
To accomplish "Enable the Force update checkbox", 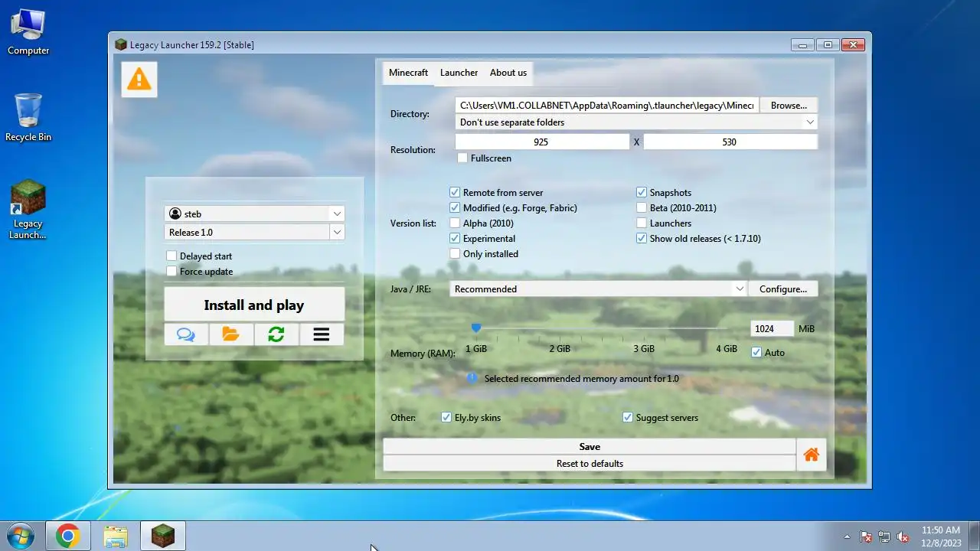I will point(171,272).
